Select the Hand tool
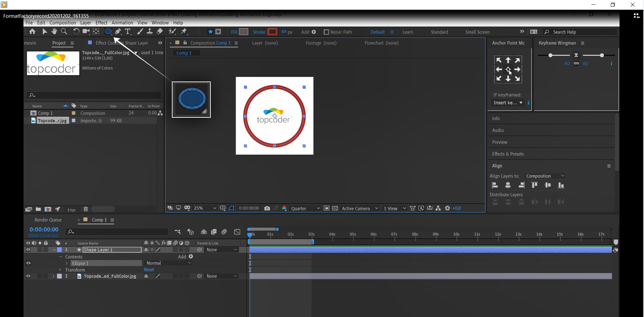 (54, 32)
